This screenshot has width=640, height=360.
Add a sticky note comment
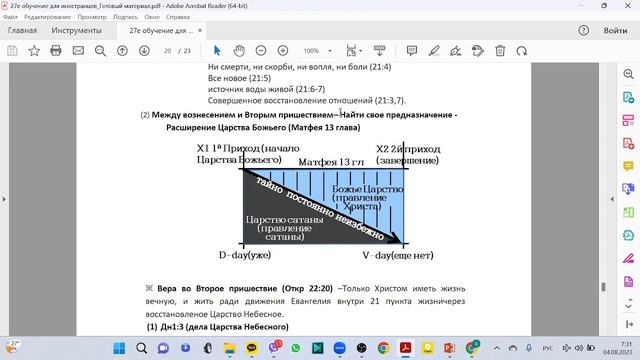(x=412, y=51)
